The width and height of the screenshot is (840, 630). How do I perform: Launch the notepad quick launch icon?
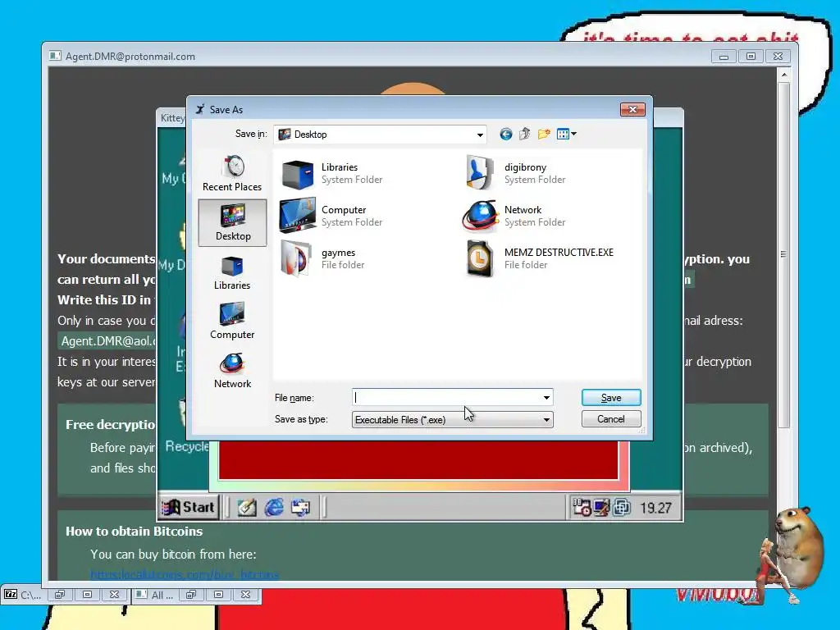point(247,507)
